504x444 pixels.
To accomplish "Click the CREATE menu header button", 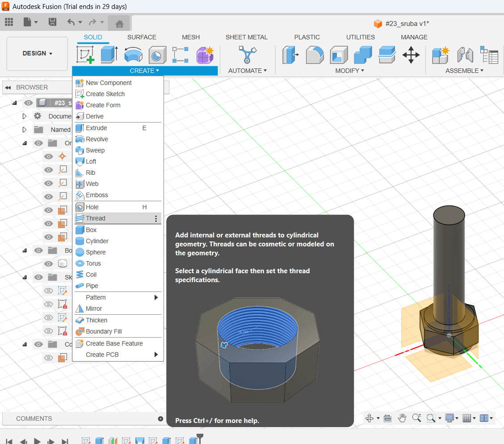I will point(145,71).
